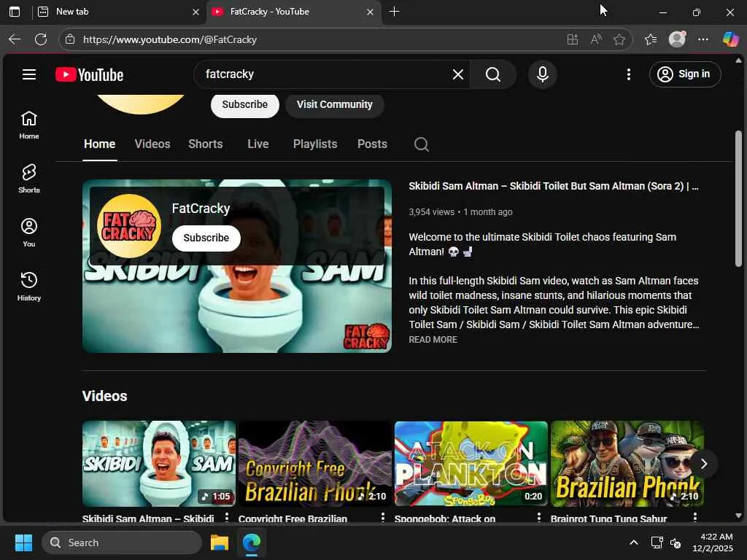Open You in the left sidebar
Viewport: 747px width, 560px height.
coord(29,233)
